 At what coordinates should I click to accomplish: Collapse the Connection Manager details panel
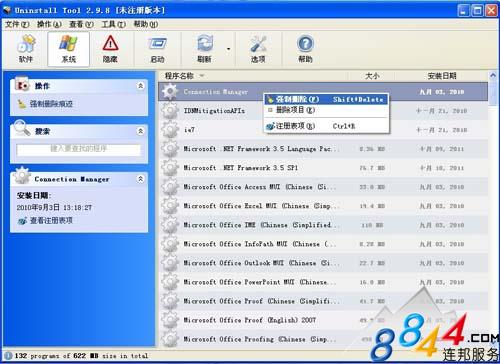(x=141, y=179)
